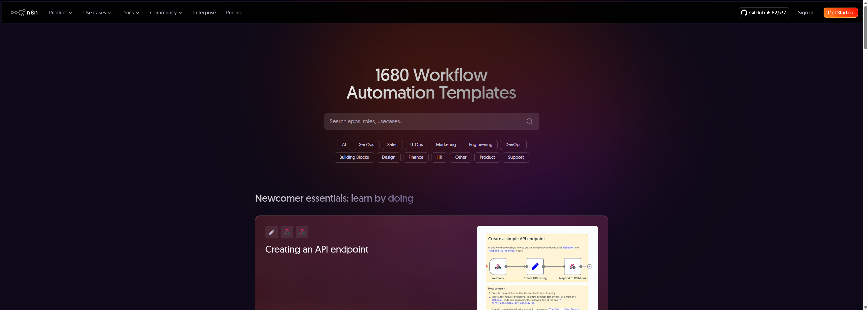Click Create URL string node in preview

click(535, 267)
